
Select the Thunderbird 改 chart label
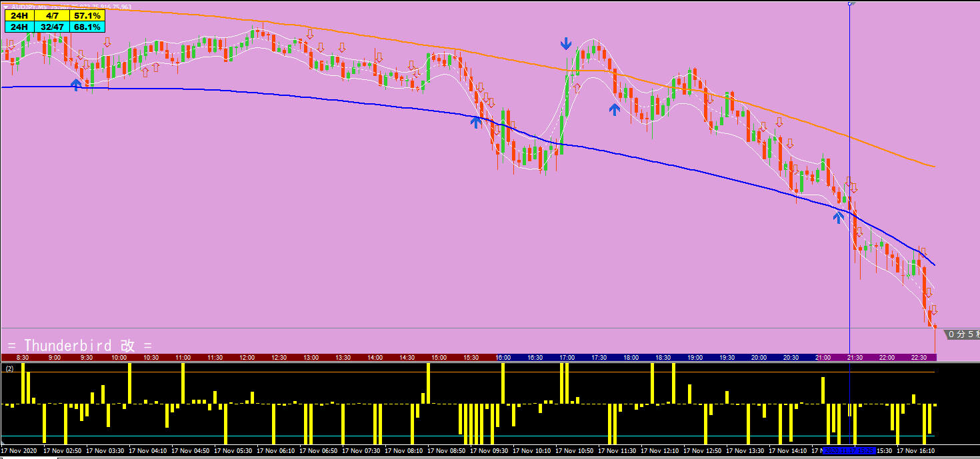coord(80,345)
